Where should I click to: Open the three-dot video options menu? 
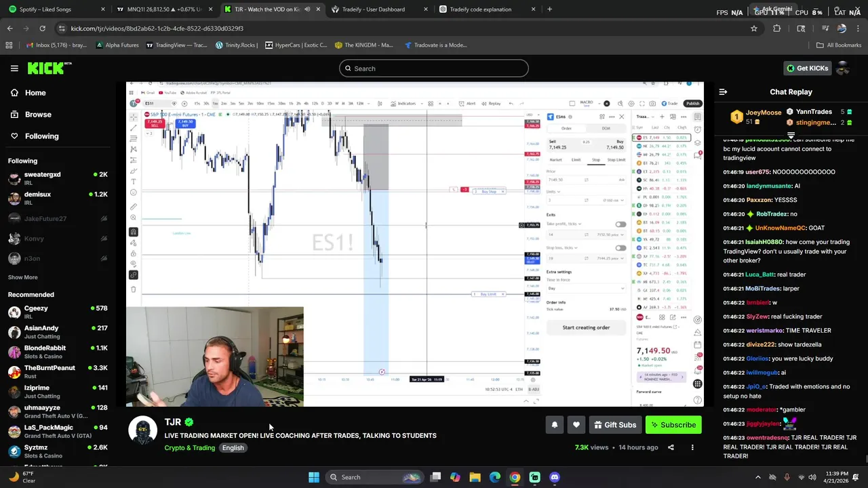[x=692, y=447]
